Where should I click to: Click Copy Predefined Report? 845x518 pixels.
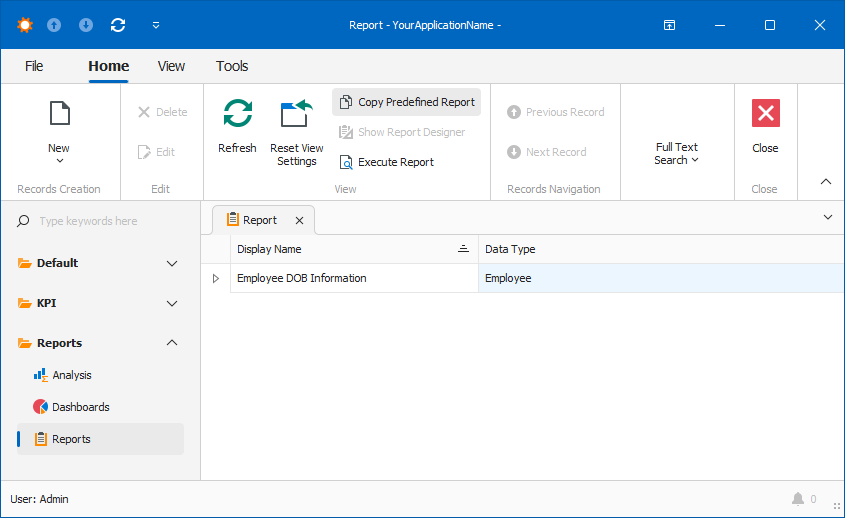[x=407, y=102]
